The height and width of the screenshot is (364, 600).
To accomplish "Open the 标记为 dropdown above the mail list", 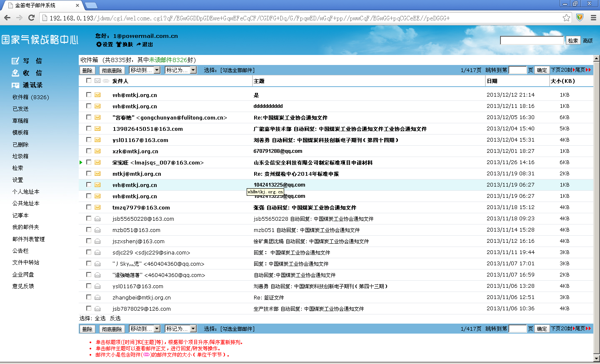I will coord(193,70).
